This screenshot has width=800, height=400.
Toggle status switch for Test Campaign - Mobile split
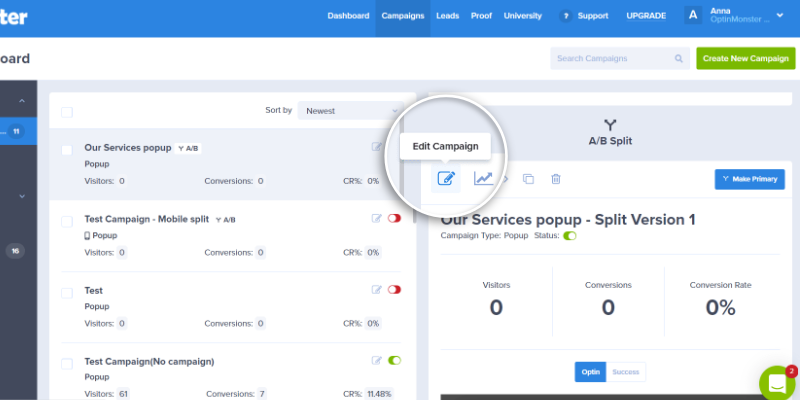pyautogui.click(x=394, y=218)
